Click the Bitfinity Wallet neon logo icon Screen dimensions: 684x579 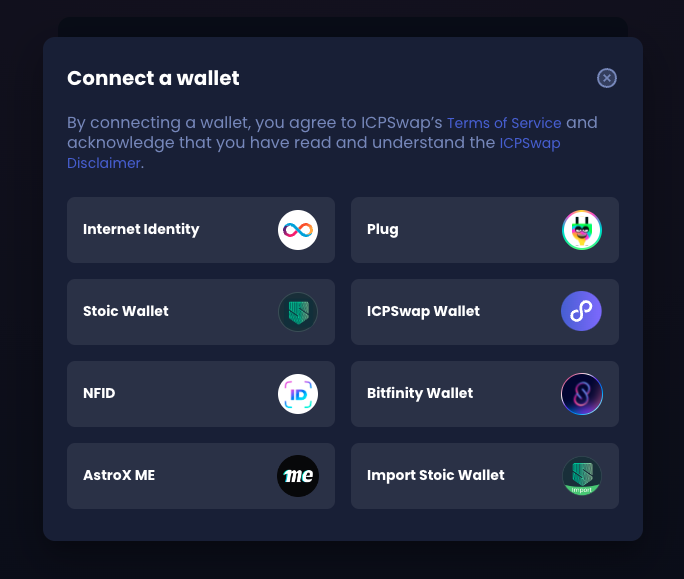(x=581, y=394)
